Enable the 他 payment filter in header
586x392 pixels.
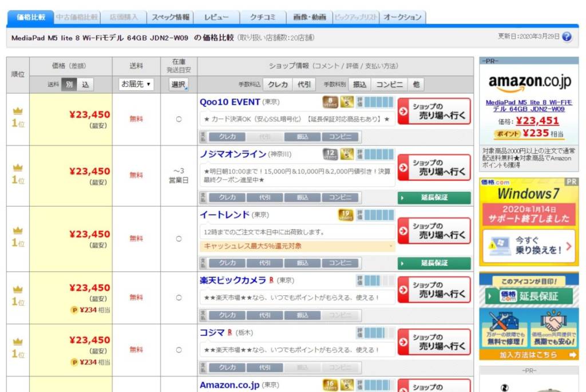coord(416,85)
